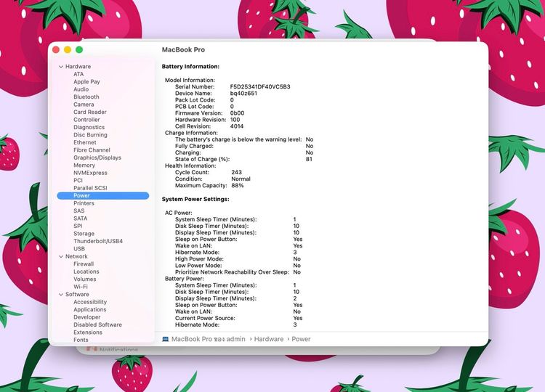Select Developer under Software

pos(87,317)
